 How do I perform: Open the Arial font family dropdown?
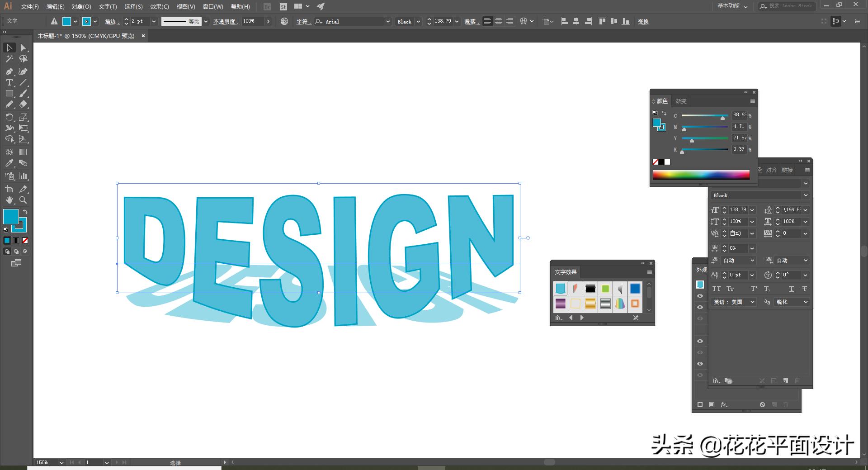click(387, 21)
